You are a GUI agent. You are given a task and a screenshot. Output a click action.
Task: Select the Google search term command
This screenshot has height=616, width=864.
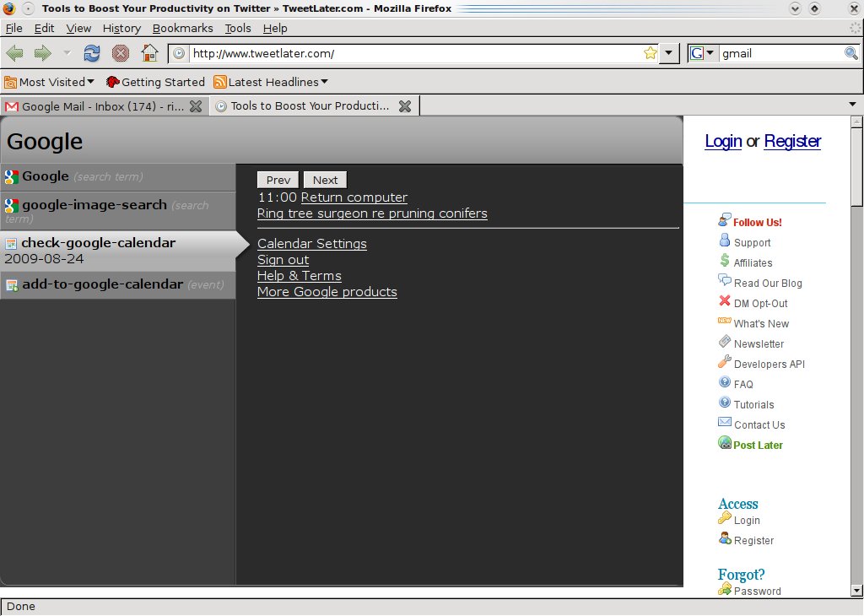(118, 177)
